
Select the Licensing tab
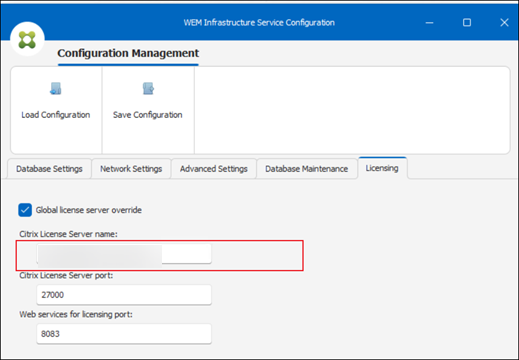pyautogui.click(x=382, y=168)
